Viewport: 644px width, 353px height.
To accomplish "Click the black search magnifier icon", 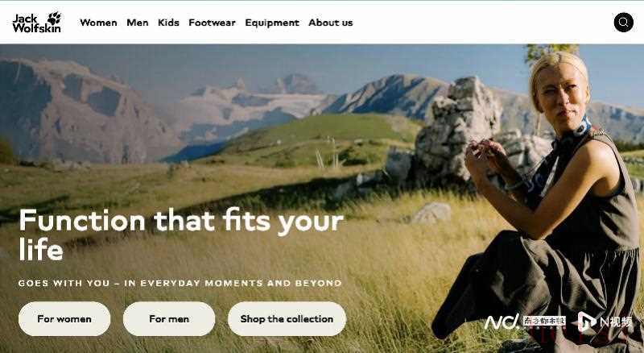I will click(623, 23).
